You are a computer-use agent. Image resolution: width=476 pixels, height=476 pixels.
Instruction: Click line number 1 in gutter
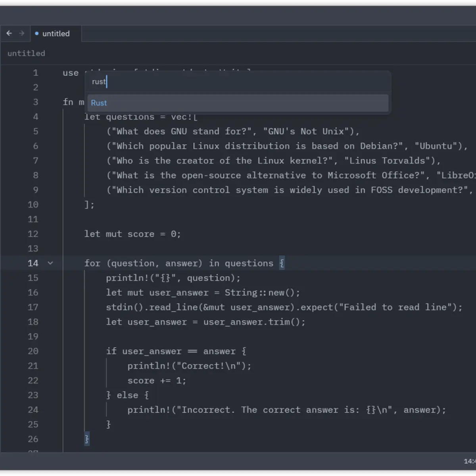pos(36,73)
